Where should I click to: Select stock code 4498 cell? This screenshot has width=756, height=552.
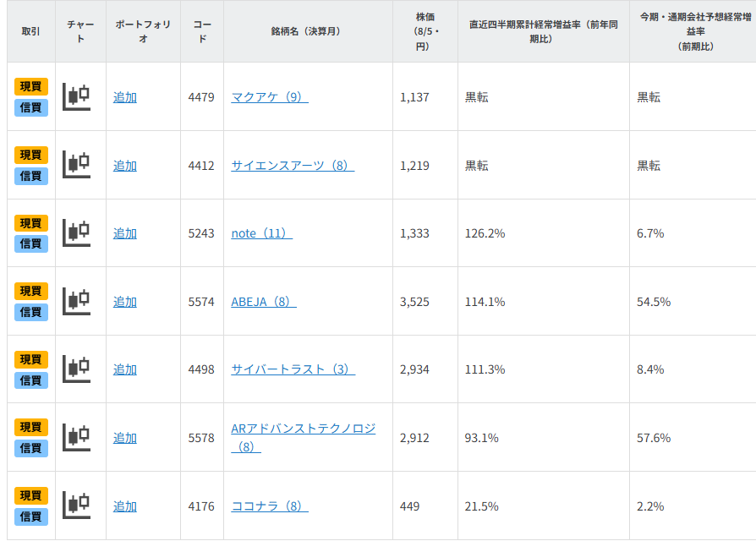(x=201, y=369)
